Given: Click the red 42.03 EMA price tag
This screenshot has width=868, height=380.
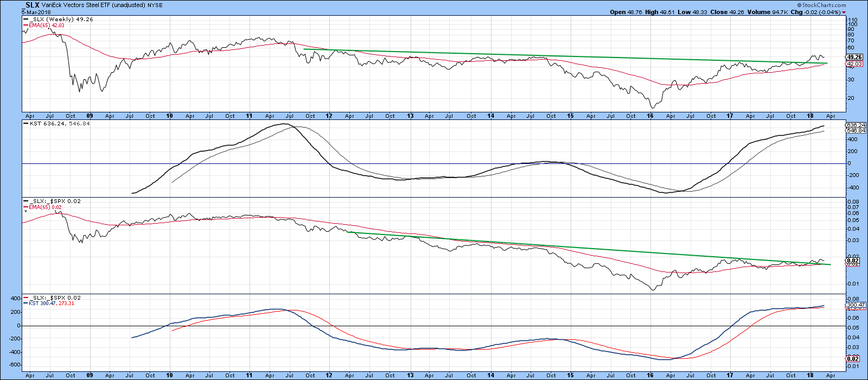Looking at the screenshot, I should pos(853,64).
